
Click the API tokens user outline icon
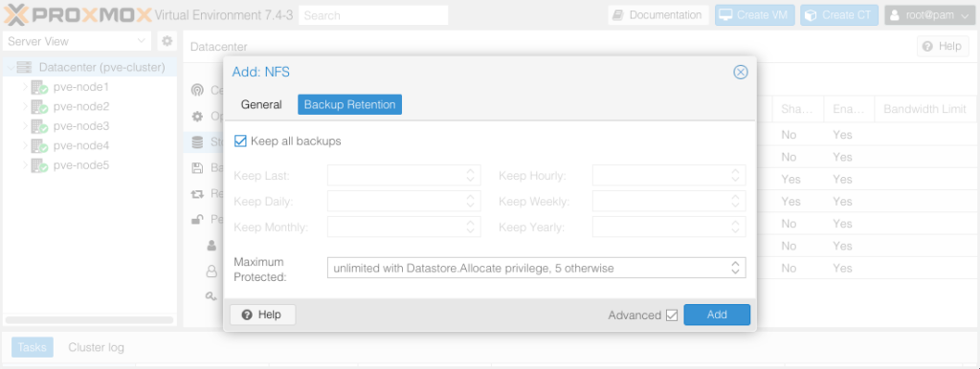pyautogui.click(x=212, y=271)
